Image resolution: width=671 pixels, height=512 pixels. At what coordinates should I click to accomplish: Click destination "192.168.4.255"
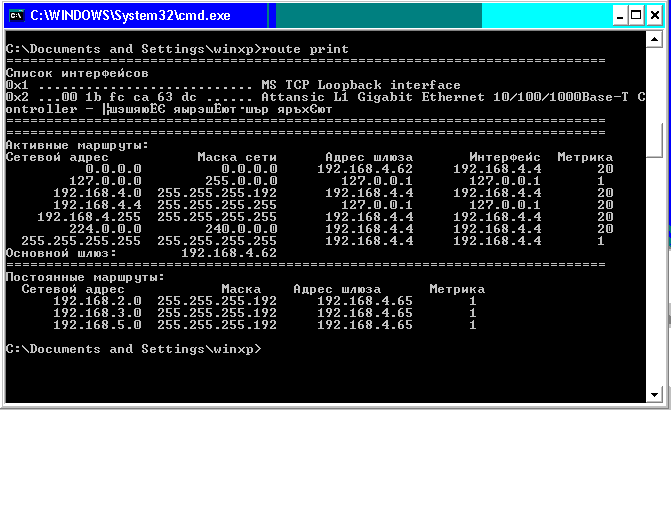89,217
